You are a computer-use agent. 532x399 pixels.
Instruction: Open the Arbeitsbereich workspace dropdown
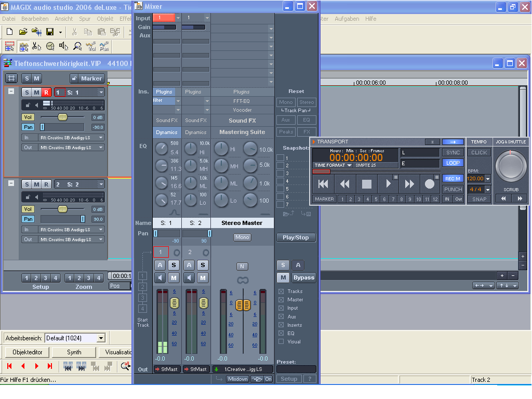(x=101, y=338)
